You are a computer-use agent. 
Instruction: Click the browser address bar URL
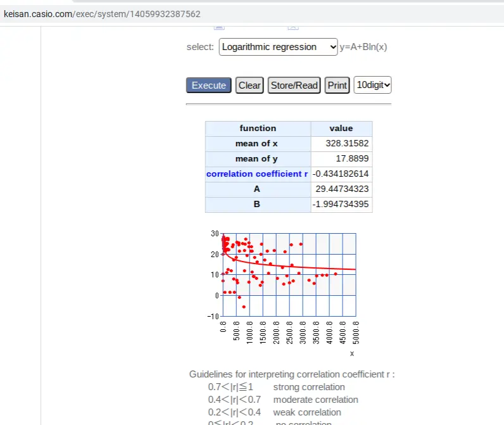coord(102,14)
